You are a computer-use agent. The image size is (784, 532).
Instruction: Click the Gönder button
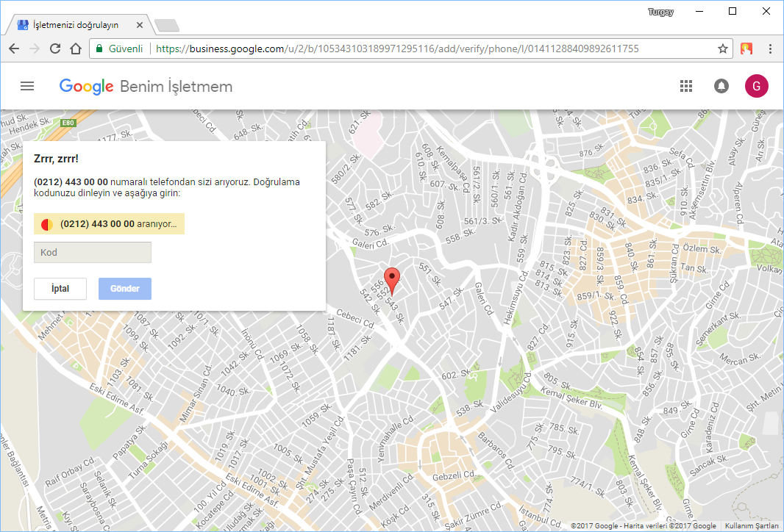coord(125,289)
